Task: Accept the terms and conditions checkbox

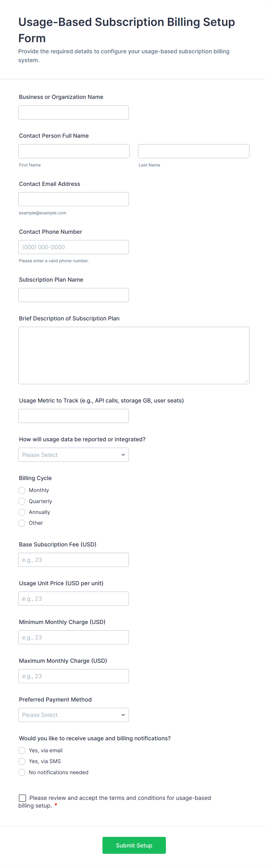Action: [x=23, y=798]
